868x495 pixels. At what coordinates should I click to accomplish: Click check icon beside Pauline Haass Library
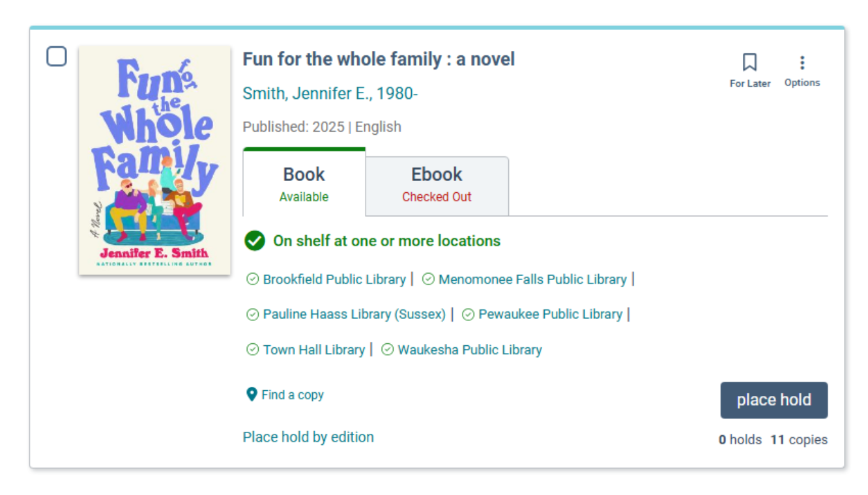click(253, 315)
